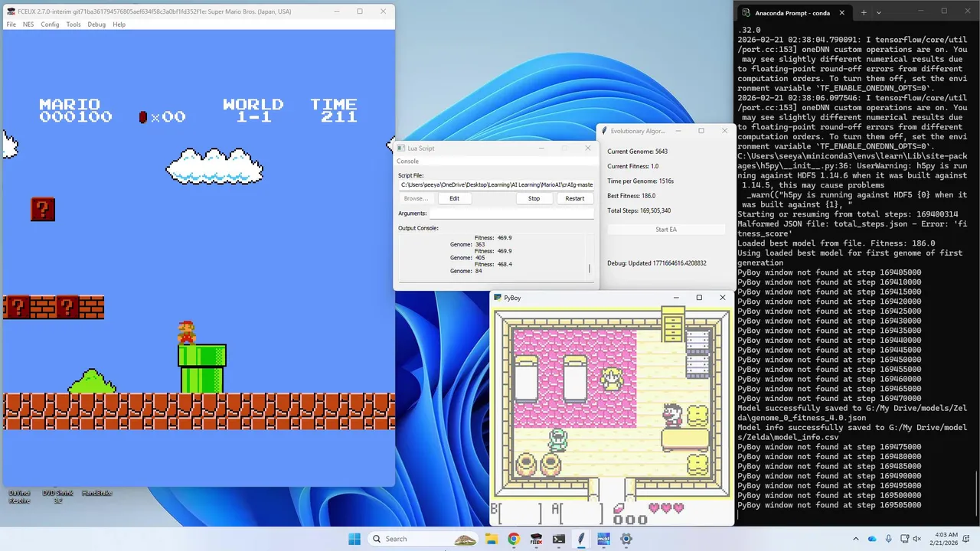Switch to the terminal taskbar icon
980x551 pixels.
pyautogui.click(x=559, y=539)
